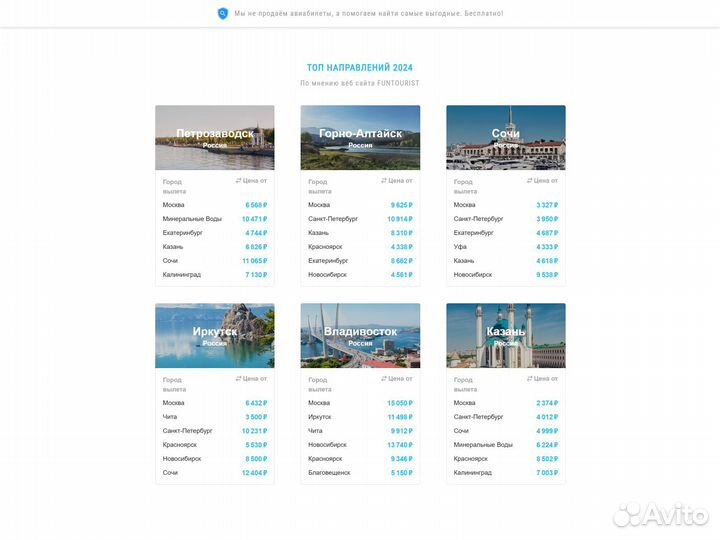Click the sort icon in Иркутск price header
720x540 pixels.
[239, 379]
